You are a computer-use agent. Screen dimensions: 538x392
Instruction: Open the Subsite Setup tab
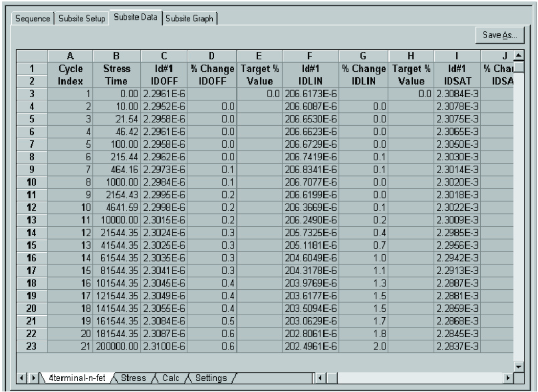(x=82, y=18)
